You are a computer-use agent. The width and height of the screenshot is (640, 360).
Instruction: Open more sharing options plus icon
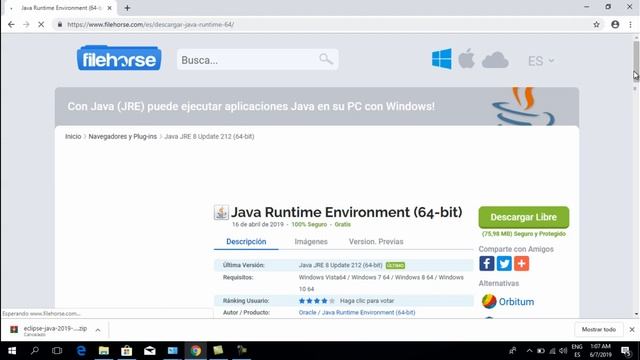[x=522, y=263]
